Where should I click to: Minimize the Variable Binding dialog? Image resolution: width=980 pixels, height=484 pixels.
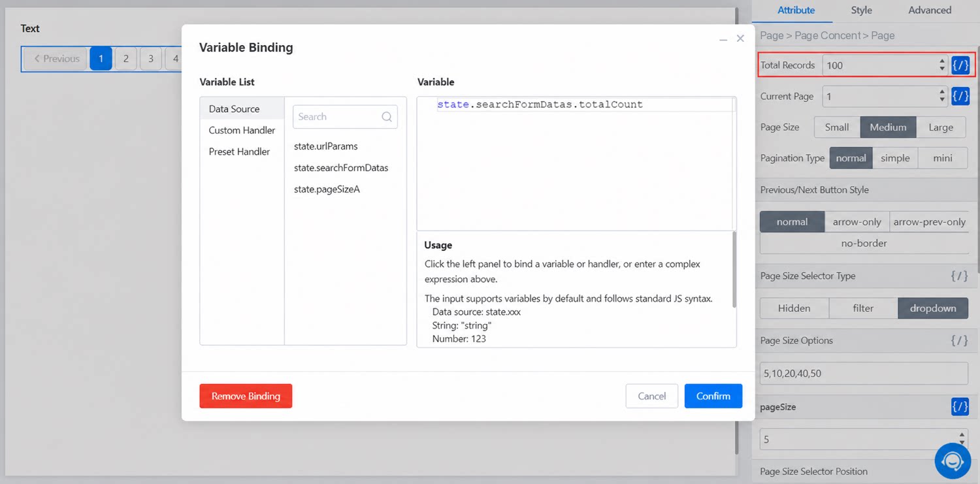coord(723,39)
